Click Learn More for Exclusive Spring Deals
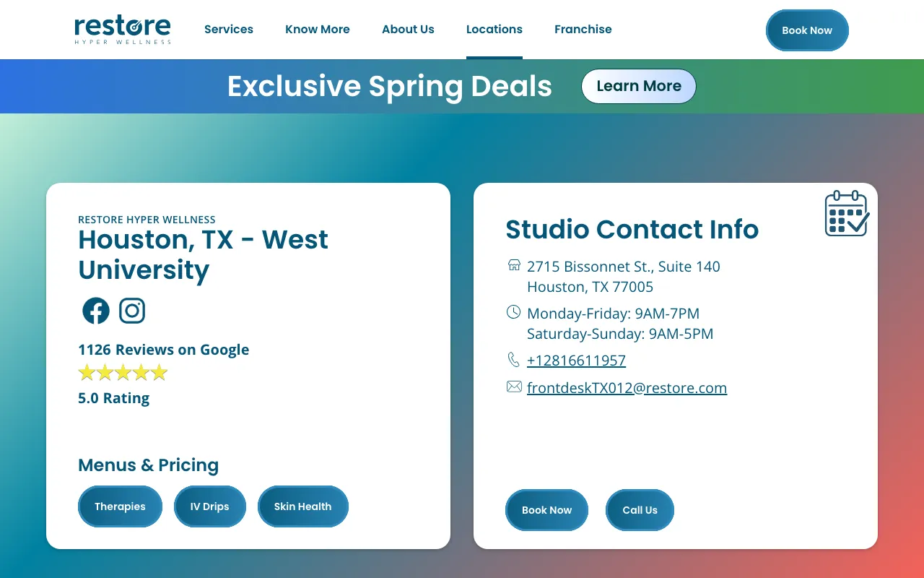Image resolution: width=924 pixels, height=578 pixels. (x=638, y=86)
